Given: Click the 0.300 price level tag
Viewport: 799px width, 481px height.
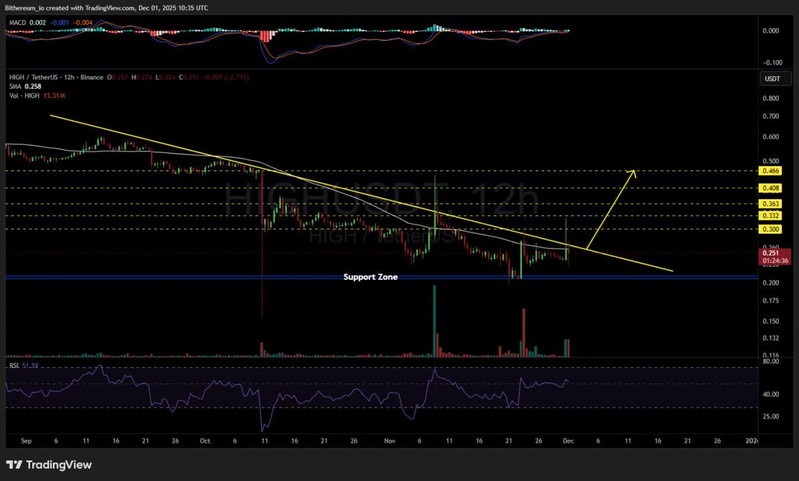Looking at the screenshot, I should coord(770,229).
